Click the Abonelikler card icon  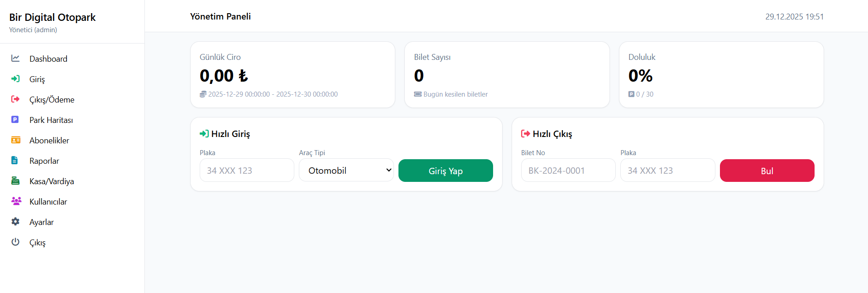click(x=16, y=140)
